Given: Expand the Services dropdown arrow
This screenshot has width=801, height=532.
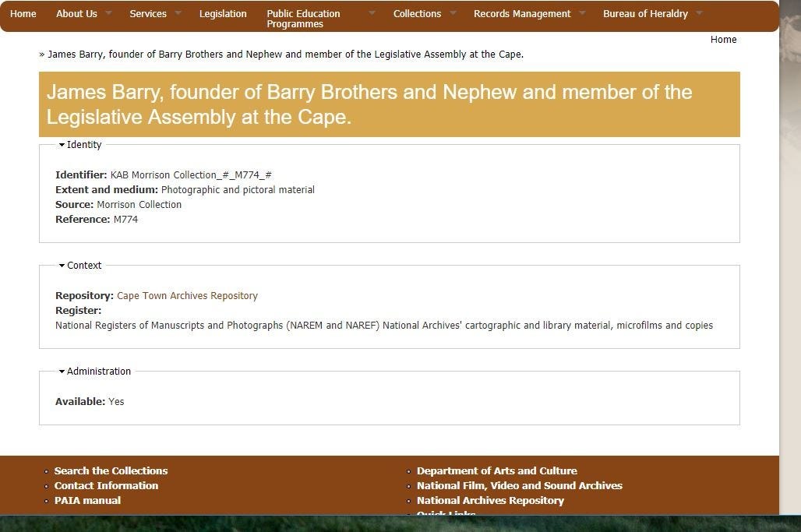Looking at the screenshot, I should tap(178, 12).
